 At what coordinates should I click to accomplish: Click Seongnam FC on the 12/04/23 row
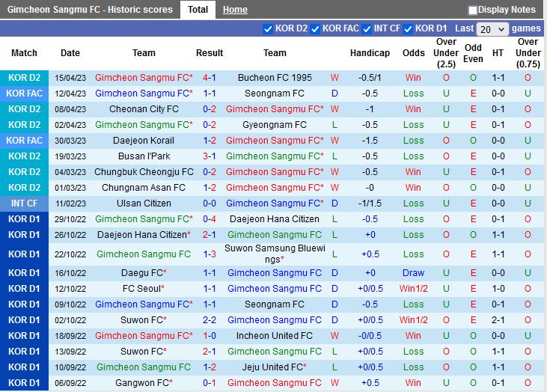(x=275, y=94)
